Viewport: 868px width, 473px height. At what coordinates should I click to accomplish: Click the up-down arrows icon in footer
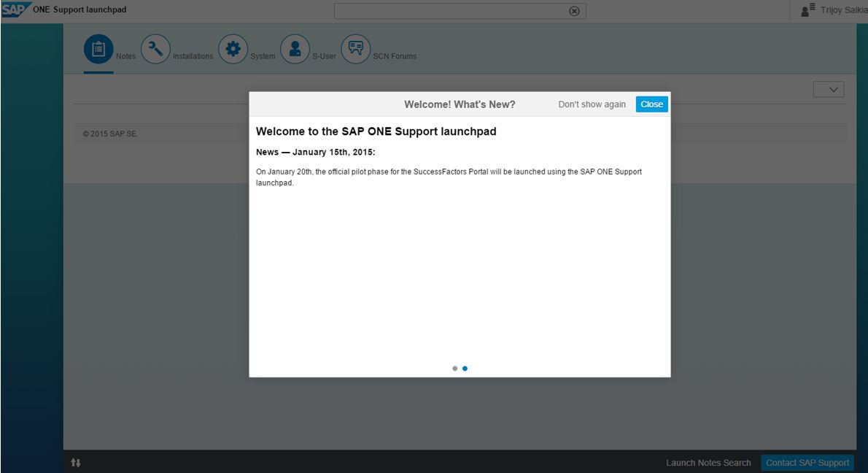pos(76,463)
